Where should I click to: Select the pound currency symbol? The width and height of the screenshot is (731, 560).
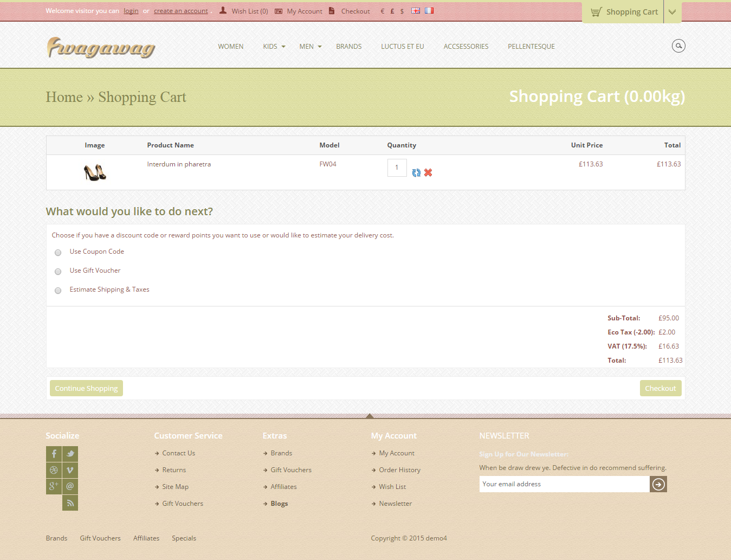click(392, 11)
